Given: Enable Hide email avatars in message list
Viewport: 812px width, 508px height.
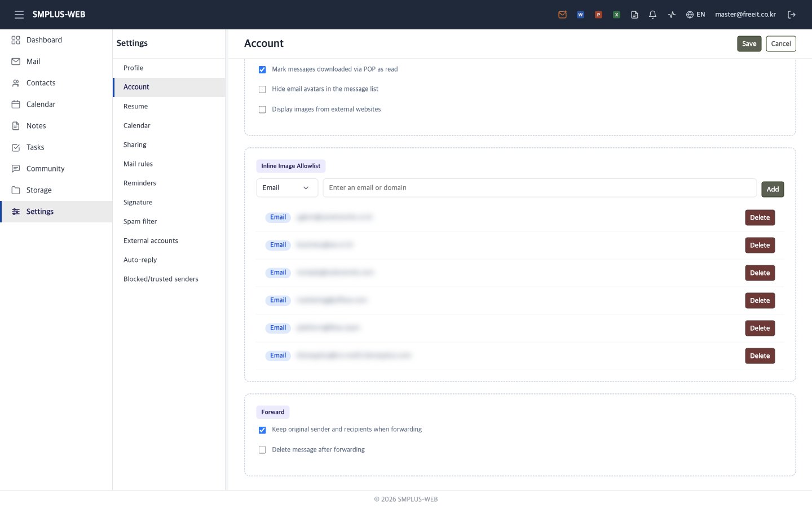Looking at the screenshot, I should coord(262,89).
